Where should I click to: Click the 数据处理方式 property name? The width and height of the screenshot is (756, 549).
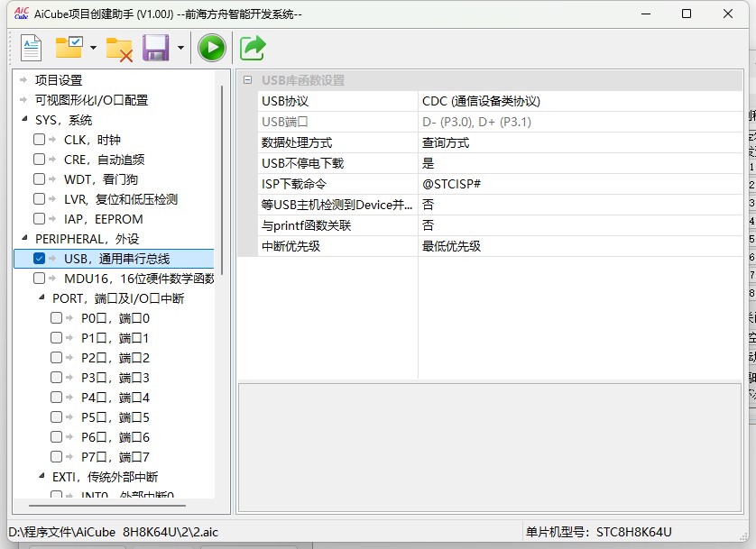click(x=297, y=142)
